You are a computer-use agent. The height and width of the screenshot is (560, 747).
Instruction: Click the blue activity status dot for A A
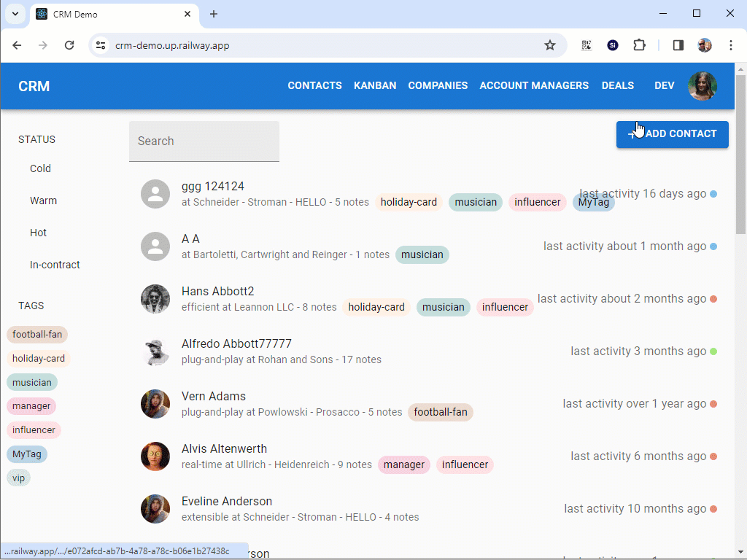[713, 246]
